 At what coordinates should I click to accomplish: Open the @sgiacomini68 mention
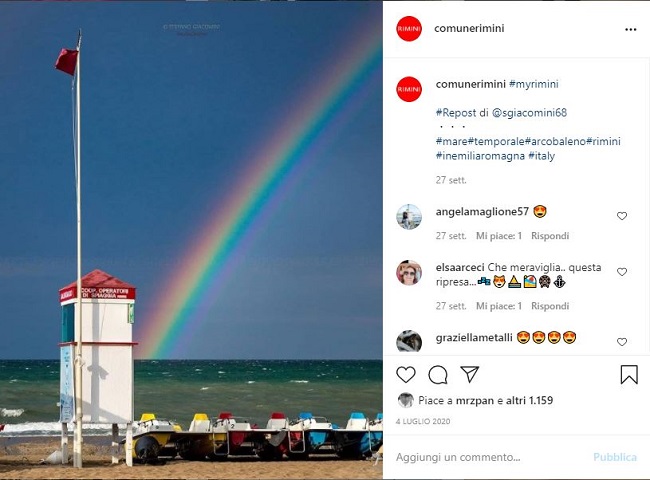529,113
